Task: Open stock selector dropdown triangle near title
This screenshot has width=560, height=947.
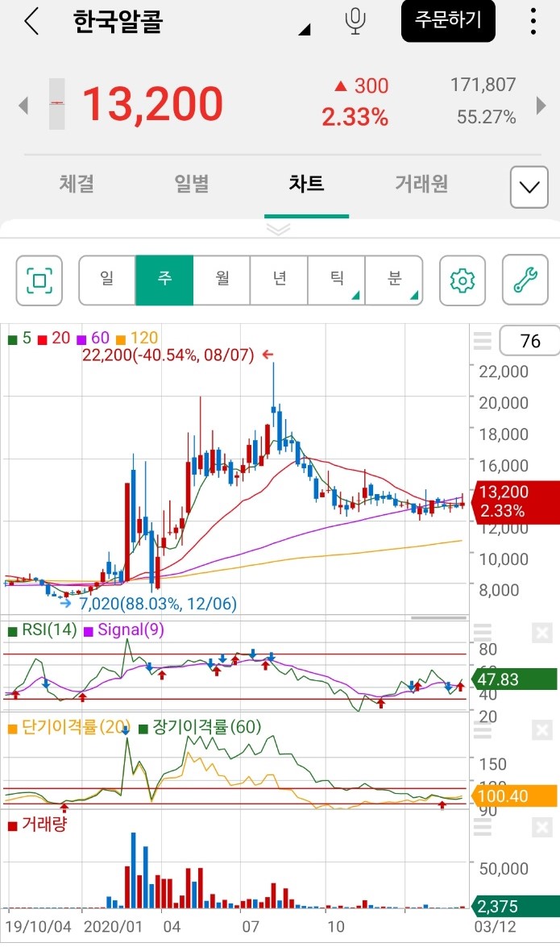Action: tap(305, 29)
